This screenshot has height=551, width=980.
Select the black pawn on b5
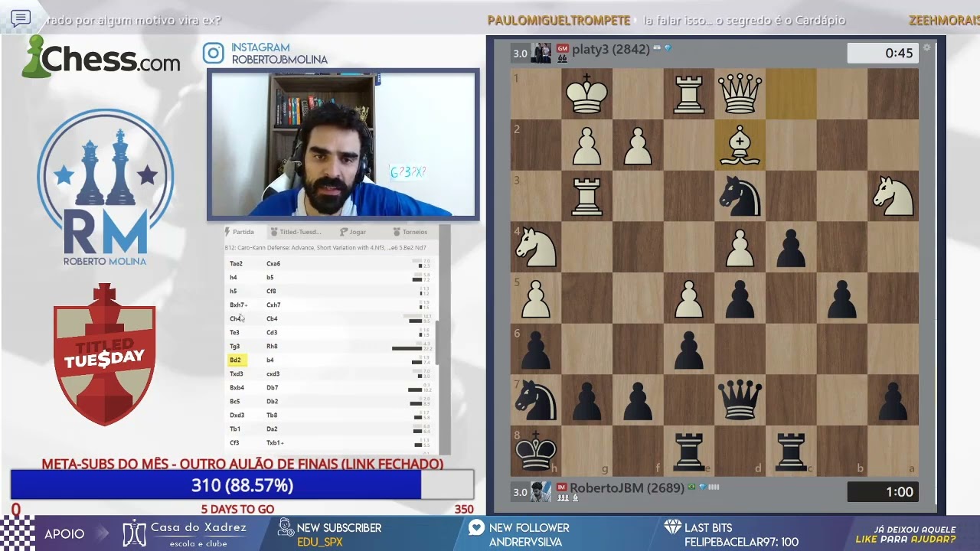[842, 298]
